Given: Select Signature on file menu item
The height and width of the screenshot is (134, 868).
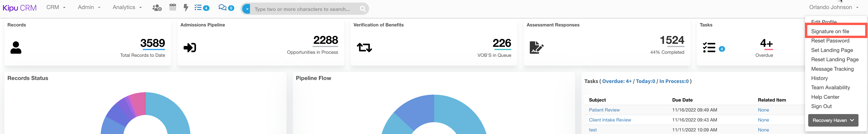Looking at the screenshot, I should (830, 31).
